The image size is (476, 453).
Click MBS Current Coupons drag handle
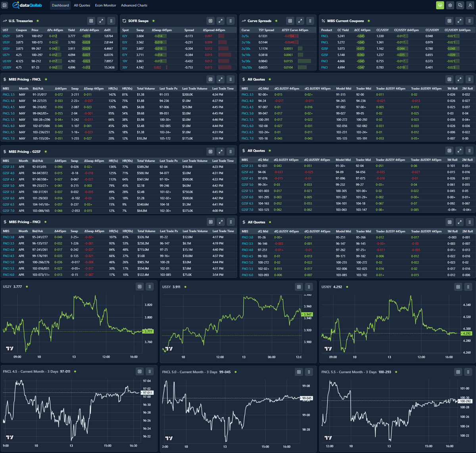tap(470, 21)
